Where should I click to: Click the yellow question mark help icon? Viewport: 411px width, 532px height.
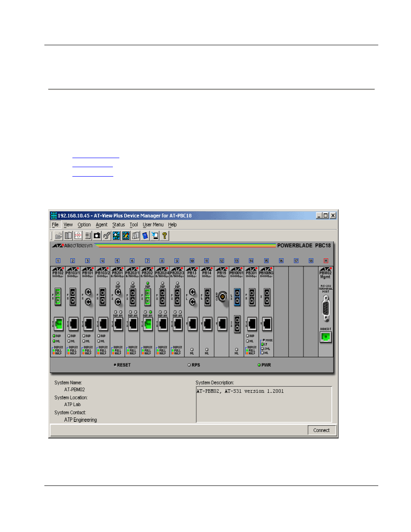164,236
